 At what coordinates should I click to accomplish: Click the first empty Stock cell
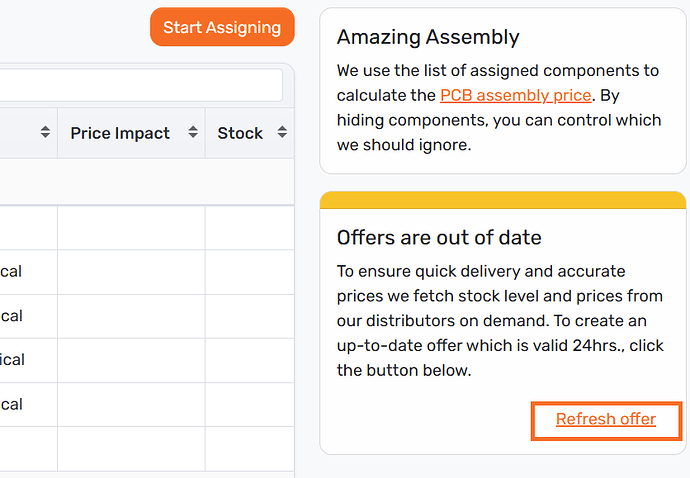click(249, 228)
